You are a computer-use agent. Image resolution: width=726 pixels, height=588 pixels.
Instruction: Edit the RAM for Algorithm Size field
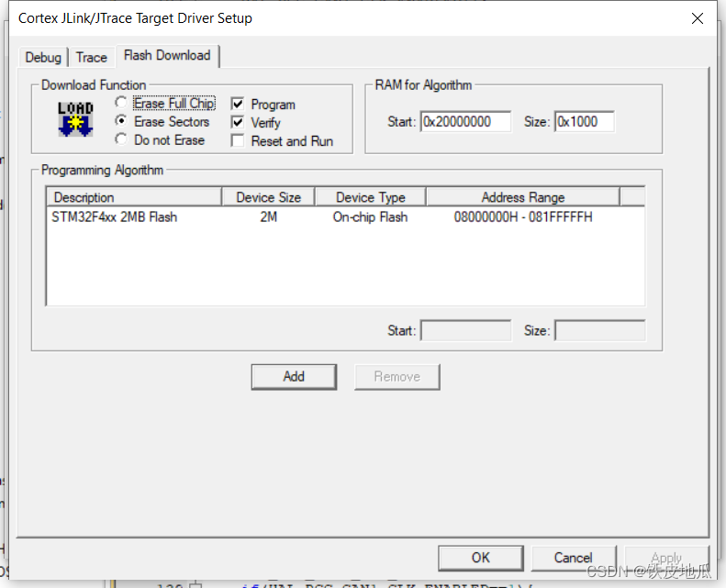coord(585,122)
